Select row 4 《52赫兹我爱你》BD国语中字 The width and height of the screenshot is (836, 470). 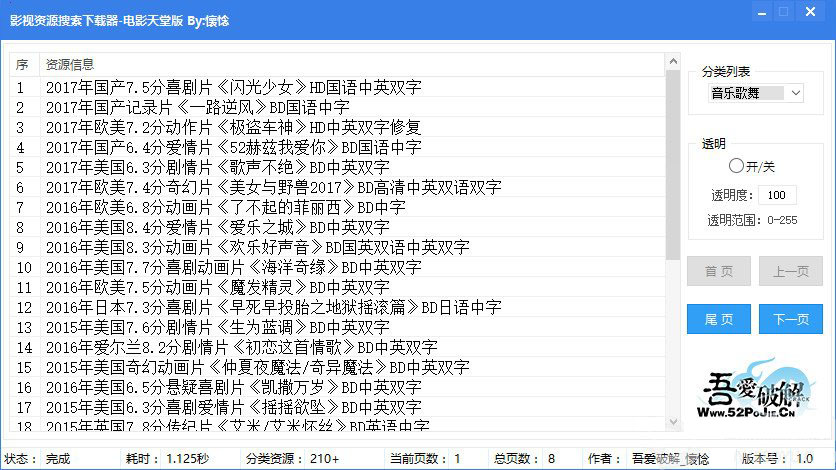tap(337, 147)
